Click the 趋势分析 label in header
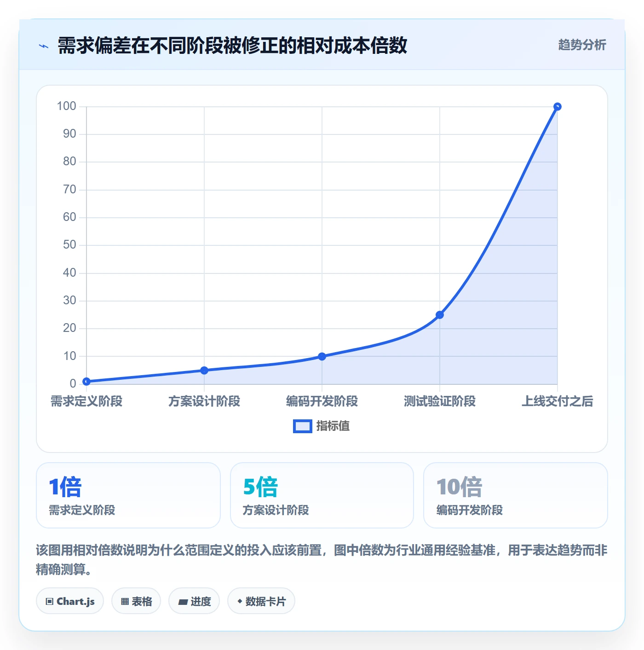 click(582, 45)
